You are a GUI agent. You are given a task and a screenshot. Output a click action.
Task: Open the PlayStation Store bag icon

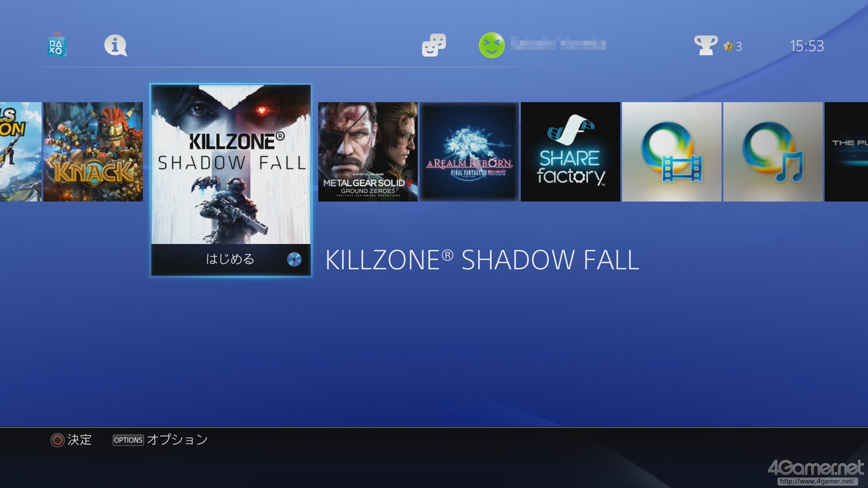(57, 45)
